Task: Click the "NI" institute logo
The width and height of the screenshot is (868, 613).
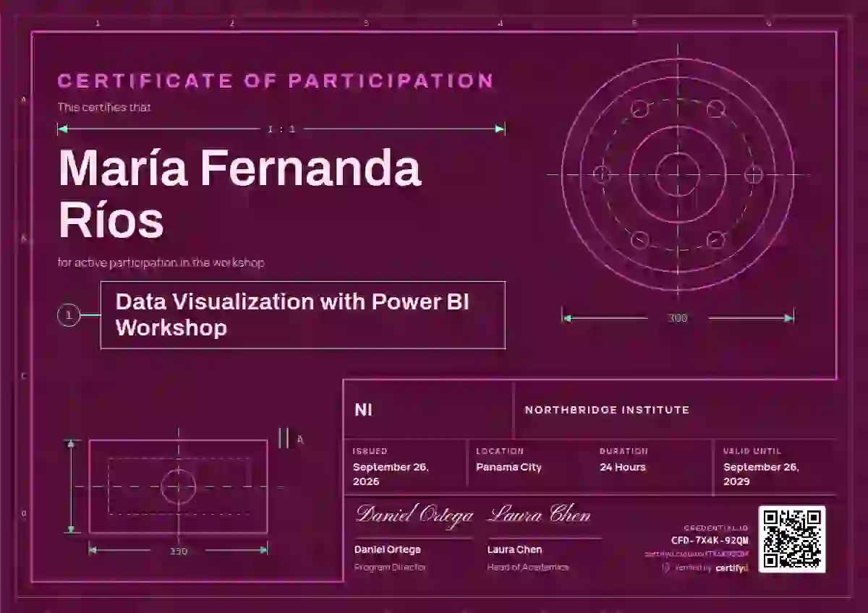Action: (x=363, y=411)
